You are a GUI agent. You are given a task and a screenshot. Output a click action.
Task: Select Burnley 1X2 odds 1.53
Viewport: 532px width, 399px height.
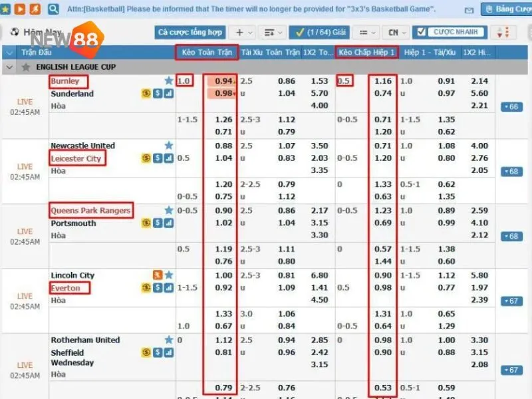coord(319,81)
